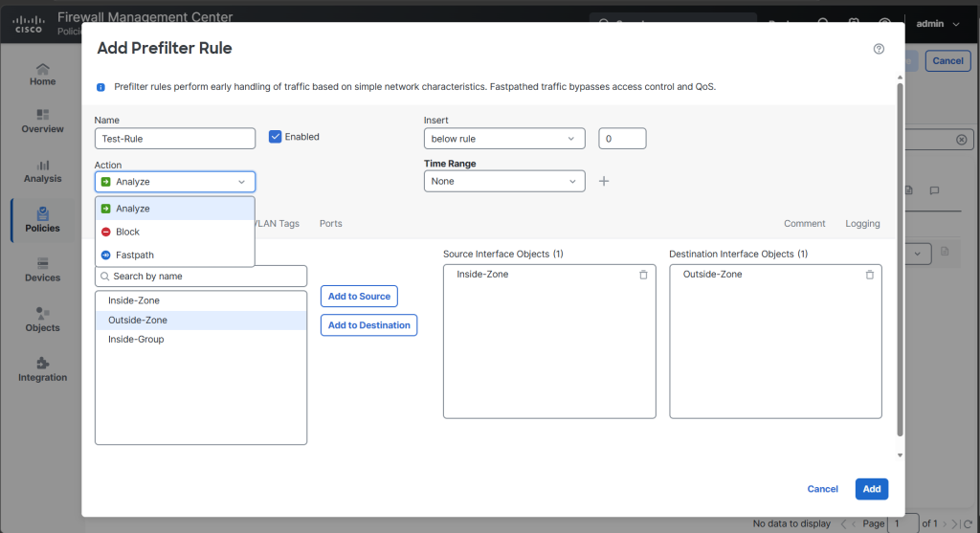Choose Block from Action list
This screenshot has height=533, width=980.
(x=175, y=232)
